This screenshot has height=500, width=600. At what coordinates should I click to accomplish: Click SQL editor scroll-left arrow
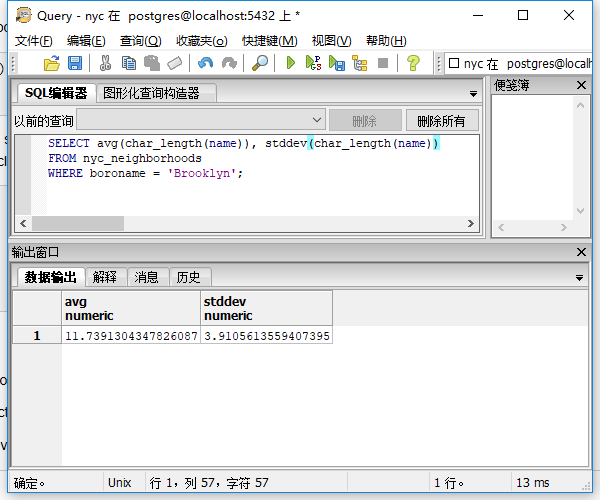pyautogui.click(x=23, y=223)
